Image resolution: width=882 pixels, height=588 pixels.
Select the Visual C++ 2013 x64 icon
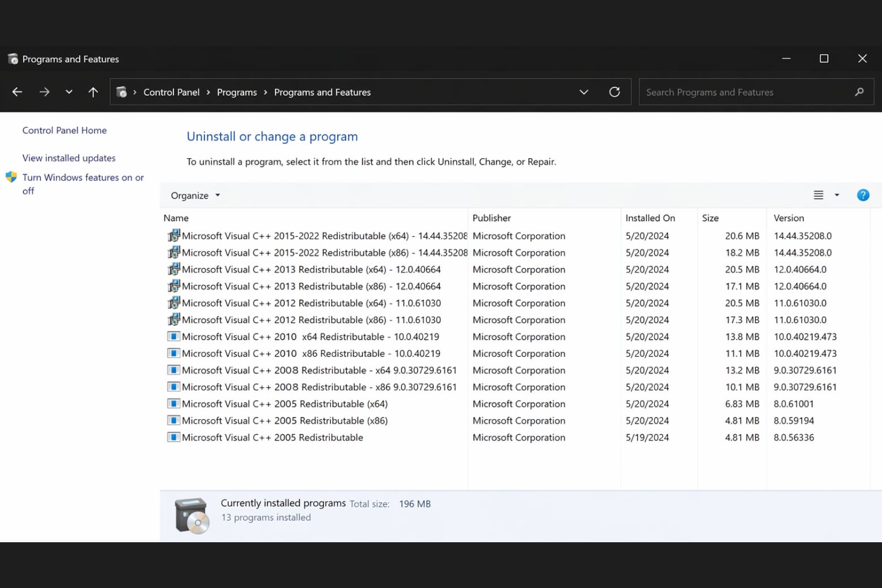[174, 269]
